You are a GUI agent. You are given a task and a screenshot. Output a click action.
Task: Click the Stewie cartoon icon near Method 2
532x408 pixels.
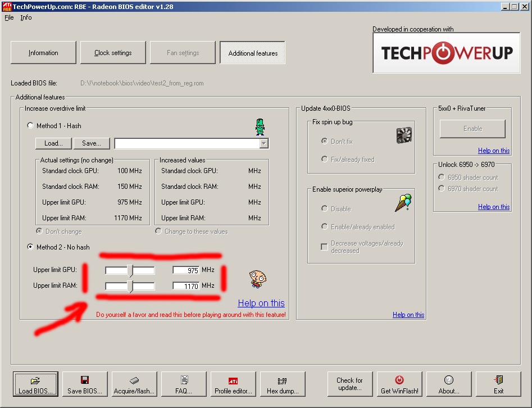[x=257, y=279]
